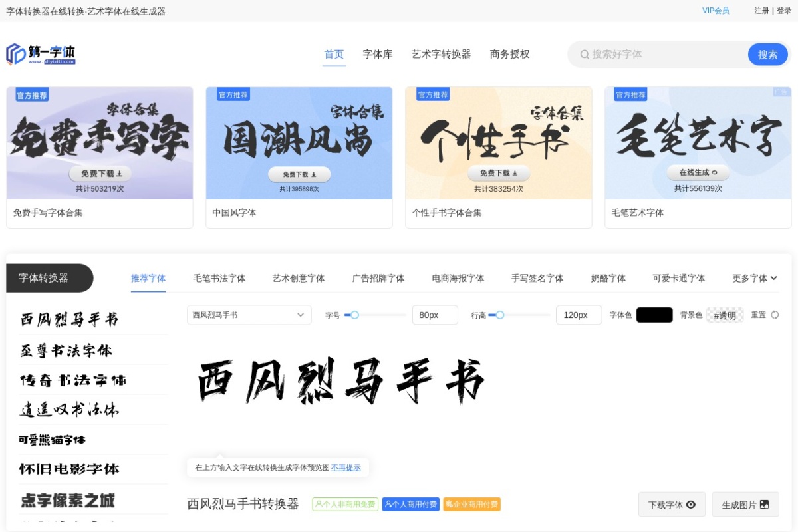Click the 中国风字体 caption text

[x=234, y=213]
